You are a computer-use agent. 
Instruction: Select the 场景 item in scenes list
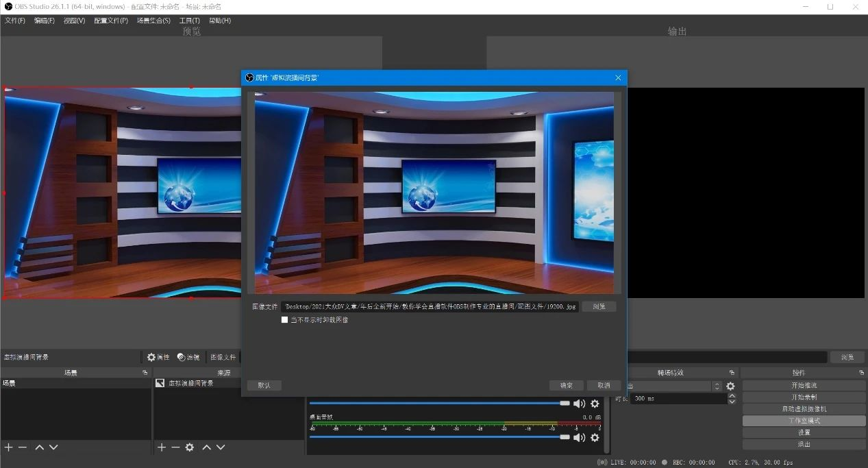75,384
